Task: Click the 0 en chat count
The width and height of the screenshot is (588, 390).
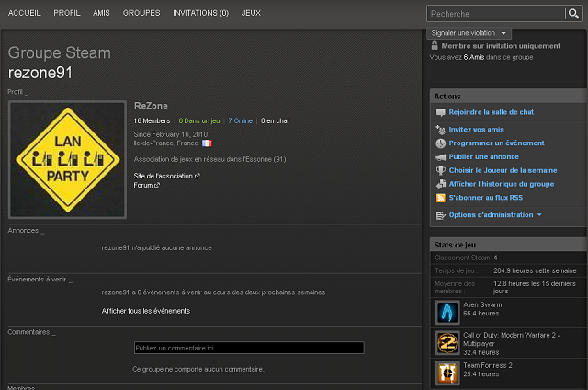Action: [275, 120]
